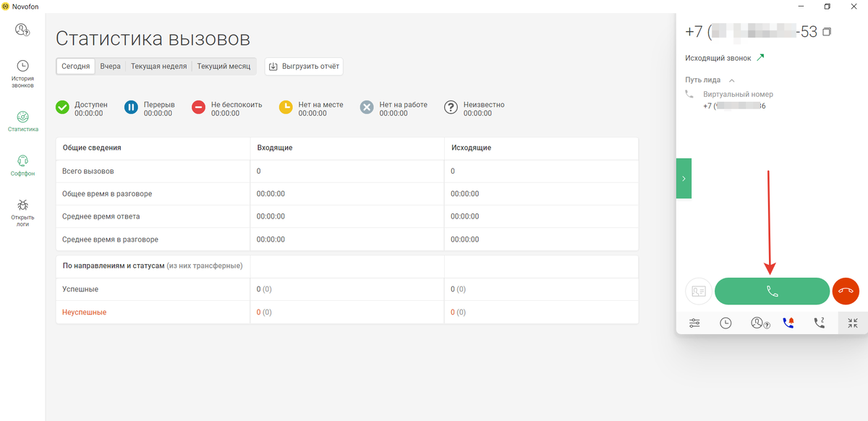Hang up with the red phone button

click(846, 292)
